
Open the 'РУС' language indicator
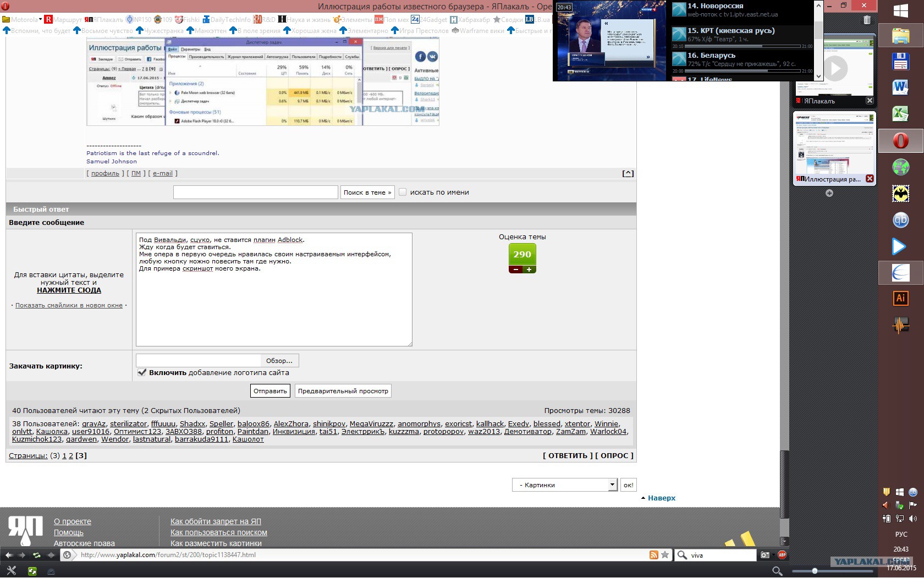pos(901,534)
